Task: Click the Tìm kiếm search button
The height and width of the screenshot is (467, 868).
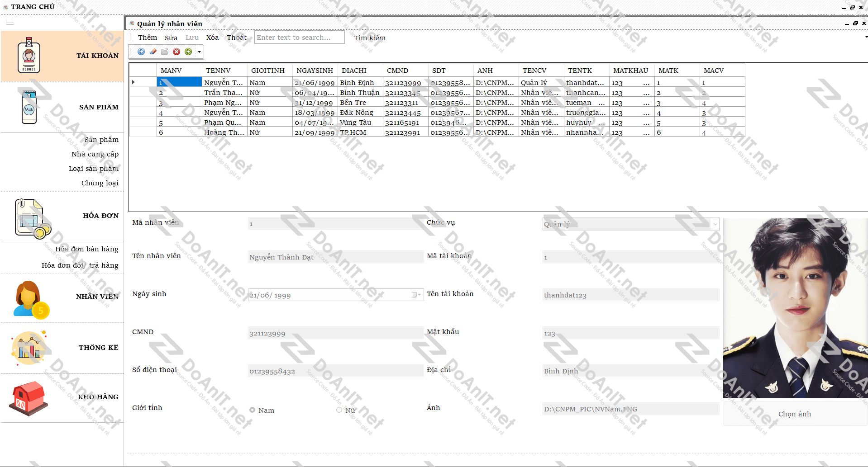Action: coord(369,38)
